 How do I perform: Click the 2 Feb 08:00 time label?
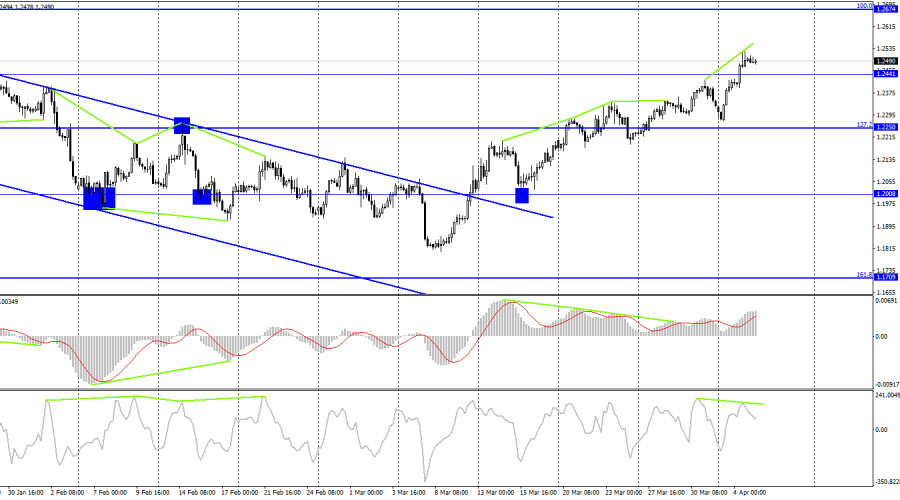tap(67, 493)
